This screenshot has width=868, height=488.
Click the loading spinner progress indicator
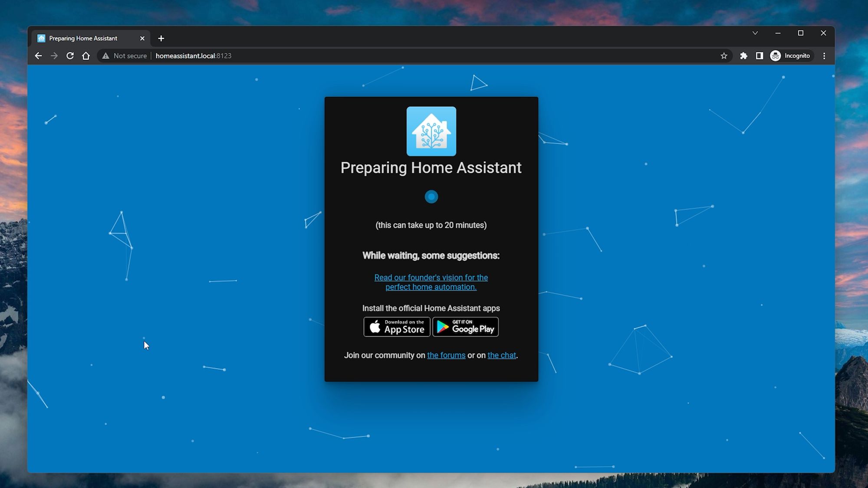click(x=431, y=197)
